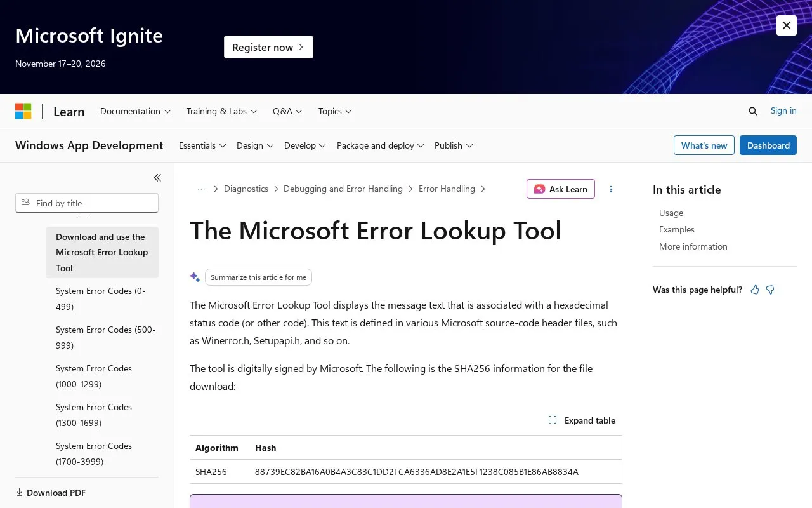Image resolution: width=812 pixels, height=508 pixels.
Task: Open Windows App Development link
Action: coord(89,145)
